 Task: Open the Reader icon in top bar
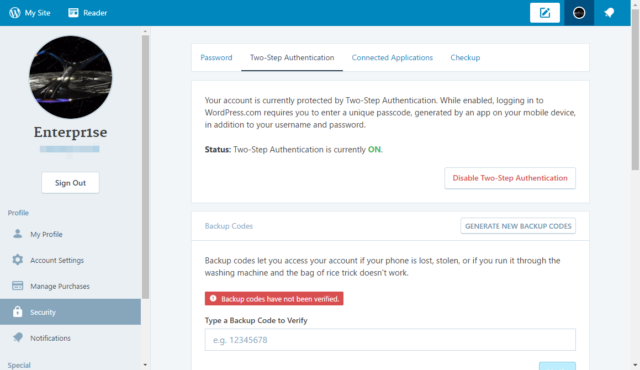73,13
